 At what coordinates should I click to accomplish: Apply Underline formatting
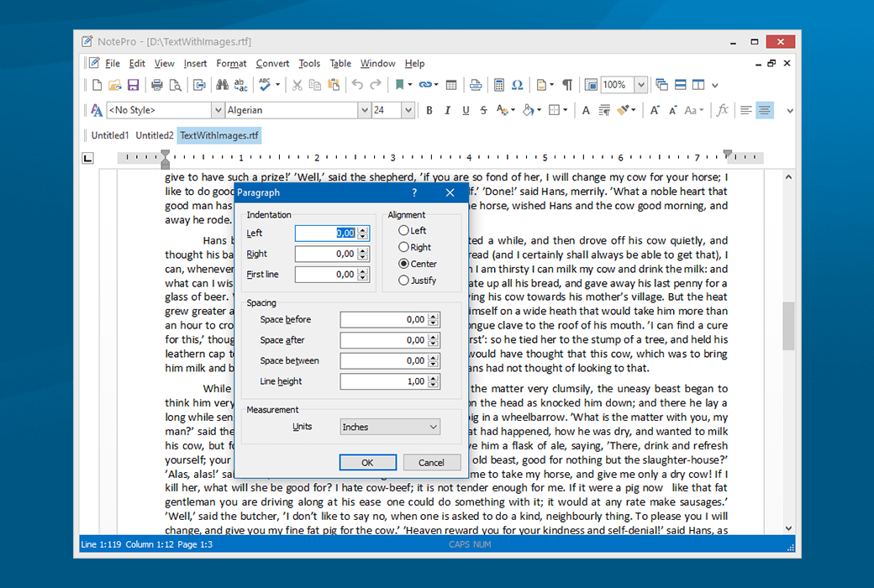point(466,110)
